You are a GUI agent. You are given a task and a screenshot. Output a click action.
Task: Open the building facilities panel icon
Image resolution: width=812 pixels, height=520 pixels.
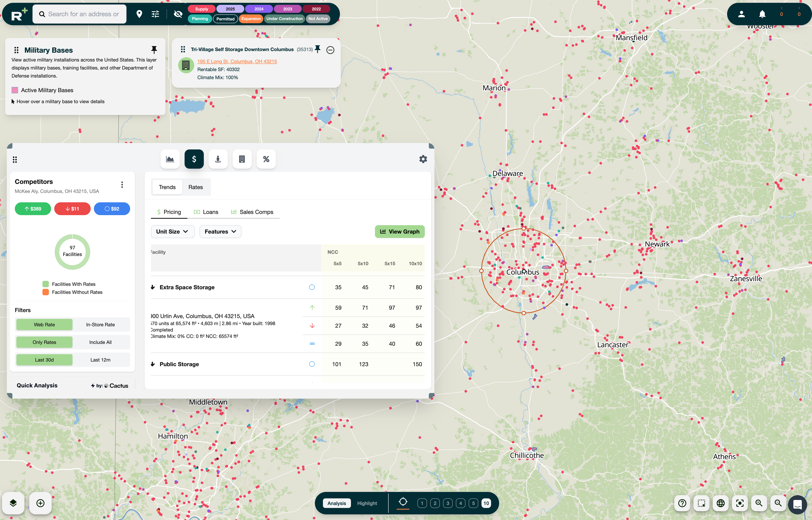[242, 159]
